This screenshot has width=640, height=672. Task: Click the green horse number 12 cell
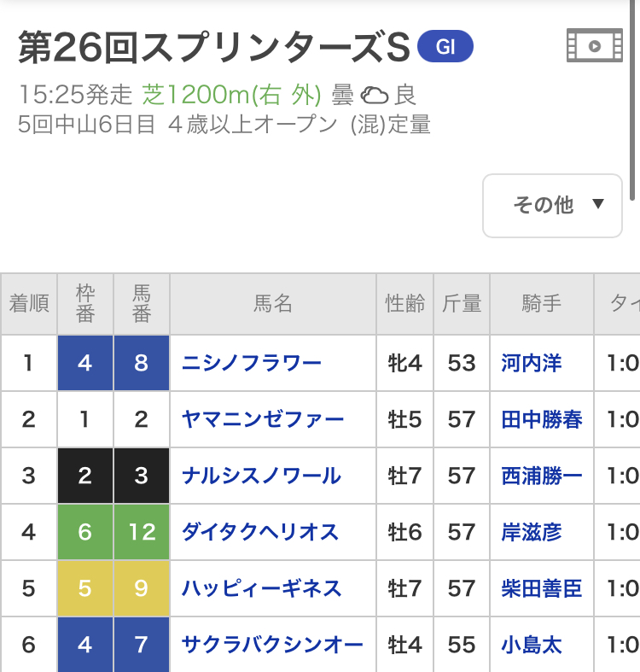click(142, 532)
